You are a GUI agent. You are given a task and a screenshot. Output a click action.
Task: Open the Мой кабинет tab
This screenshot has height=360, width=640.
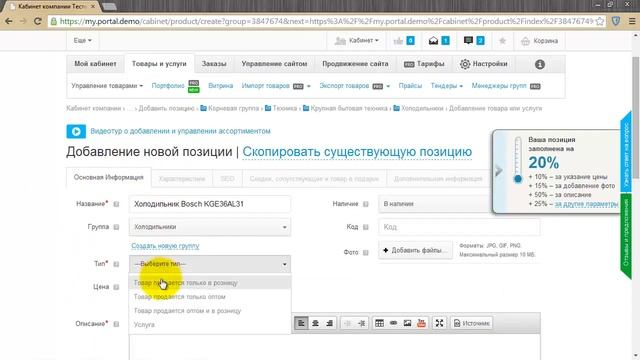(x=96, y=64)
